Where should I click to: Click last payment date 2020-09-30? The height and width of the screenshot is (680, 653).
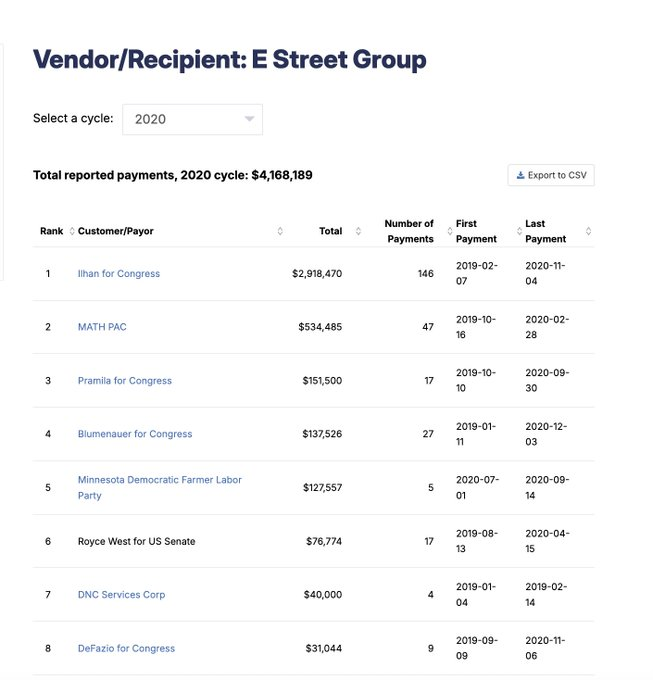coord(547,380)
